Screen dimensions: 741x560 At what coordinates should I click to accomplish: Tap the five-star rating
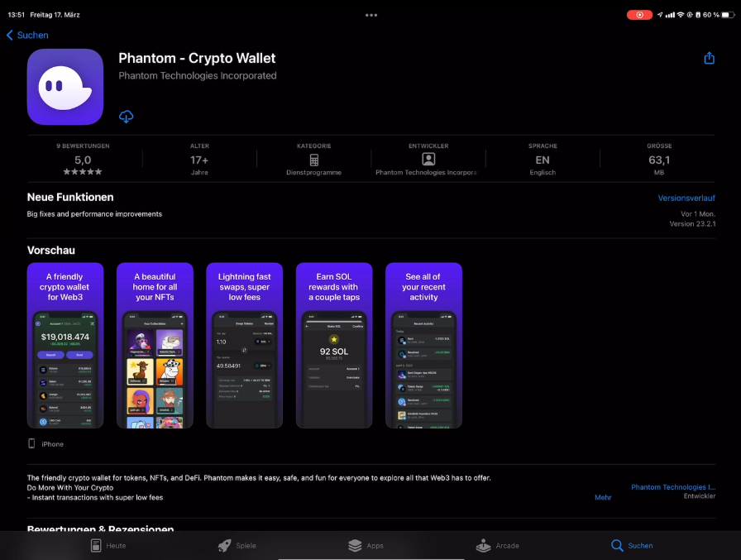point(83,171)
